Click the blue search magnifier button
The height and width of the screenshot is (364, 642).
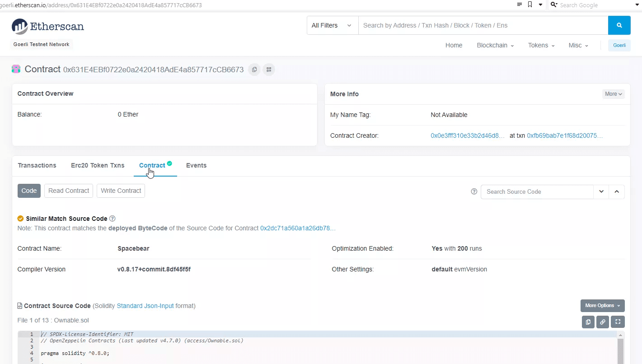(619, 25)
